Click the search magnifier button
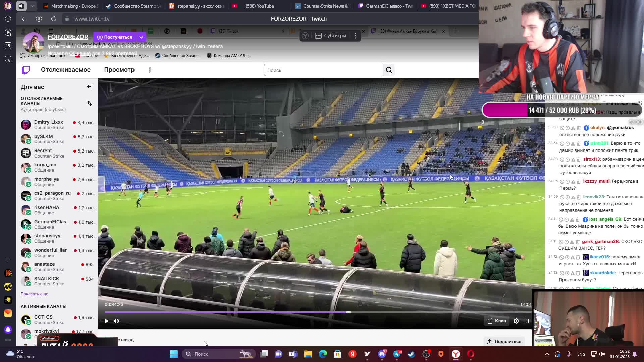The width and height of the screenshot is (644, 362). pos(389,70)
